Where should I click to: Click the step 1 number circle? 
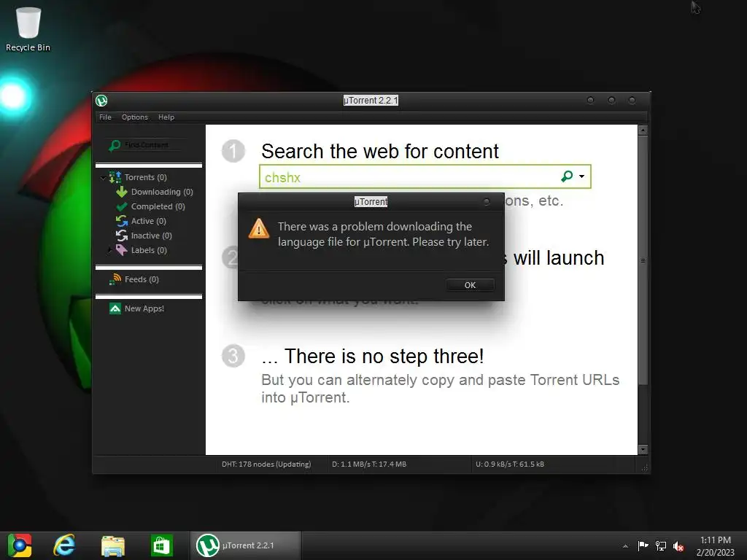233,151
